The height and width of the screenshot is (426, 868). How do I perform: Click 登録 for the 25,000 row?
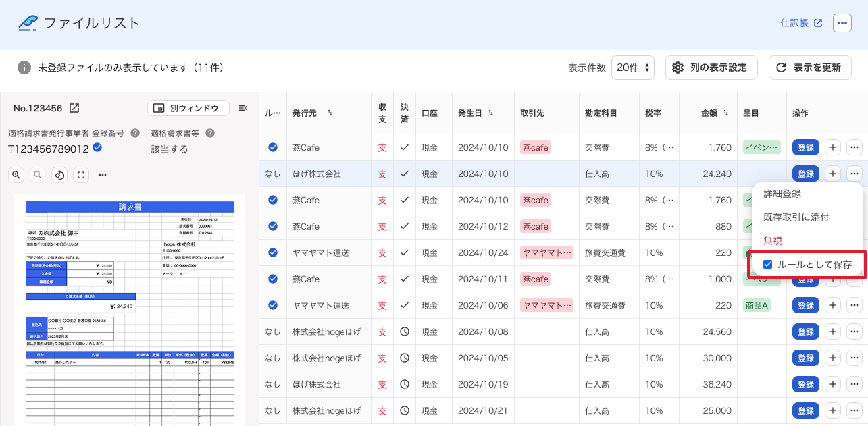point(806,410)
